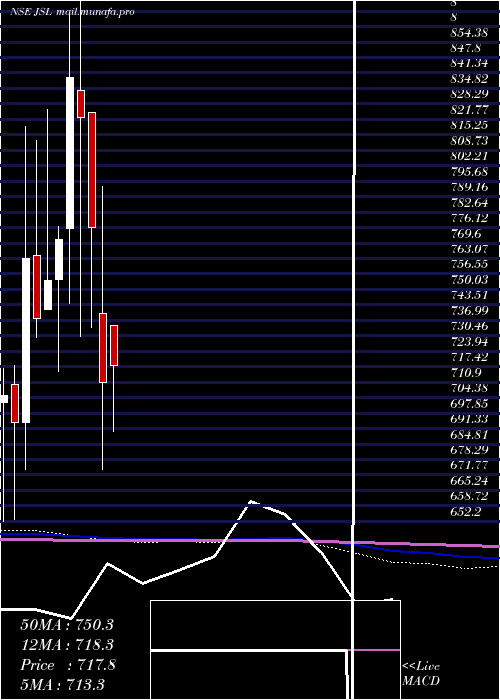Screen dimensions: 500x700
Task: Click the 756.55 axis value
Action: (469, 265)
